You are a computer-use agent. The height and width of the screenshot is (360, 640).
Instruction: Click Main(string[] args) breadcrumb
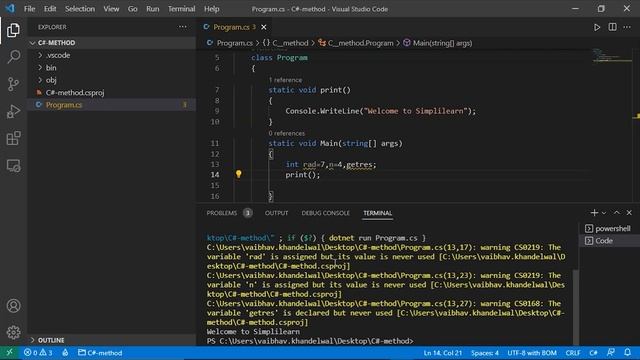(438, 43)
